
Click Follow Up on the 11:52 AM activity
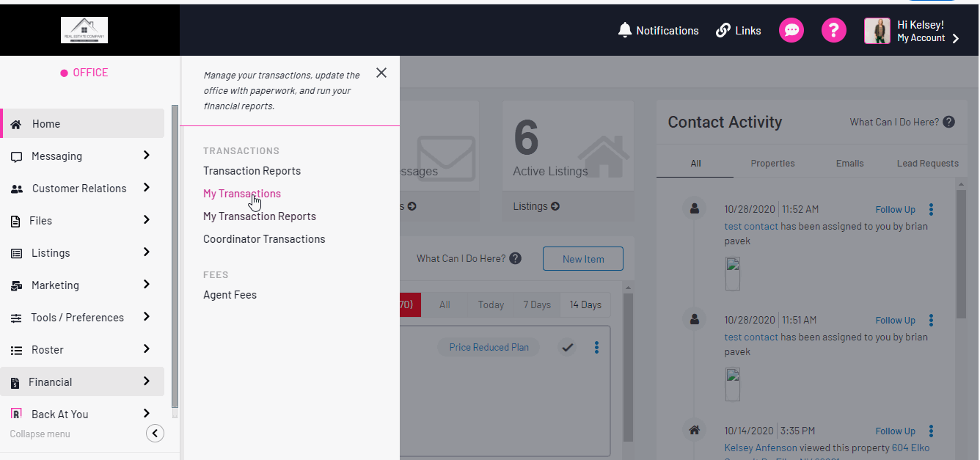[895, 210]
